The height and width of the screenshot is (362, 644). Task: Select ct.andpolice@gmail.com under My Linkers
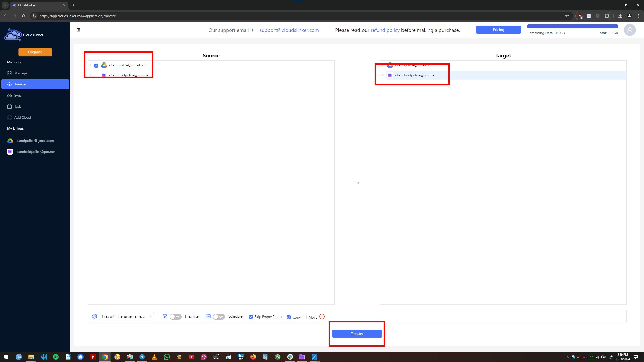click(34, 141)
